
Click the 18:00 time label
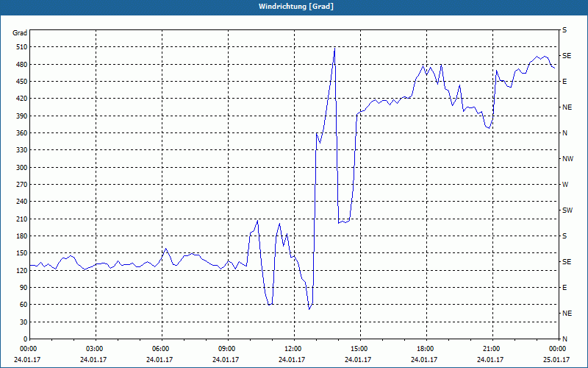point(426,348)
